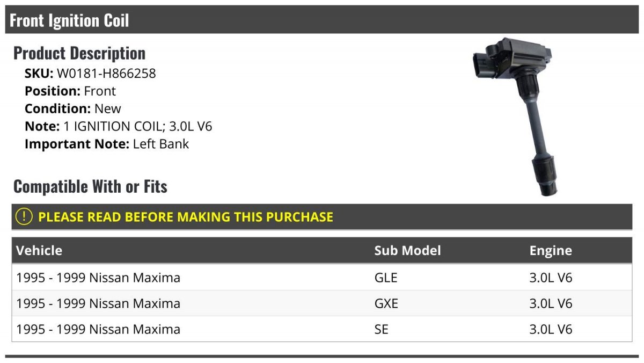This screenshot has height=363, width=644.
Task: Select the Front Ignition Coil title bar
Action: pyautogui.click(x=322, y=20)
